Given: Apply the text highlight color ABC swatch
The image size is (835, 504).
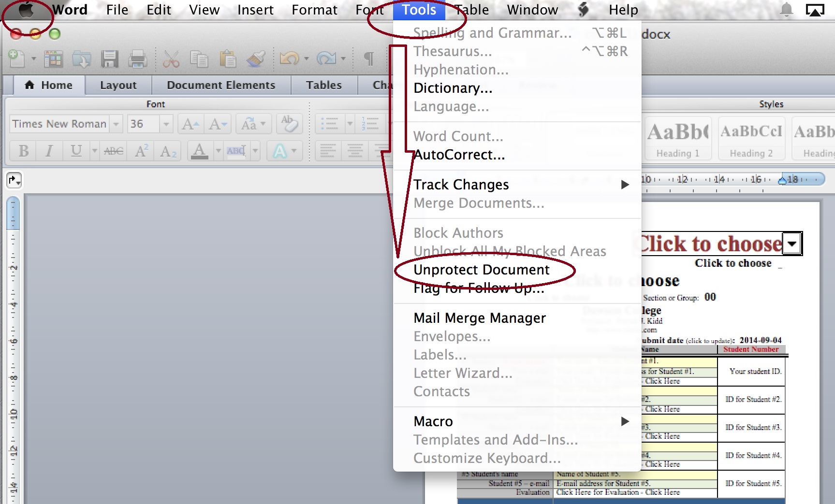Looking at the screenshot, I should click(x=236, y=151).
